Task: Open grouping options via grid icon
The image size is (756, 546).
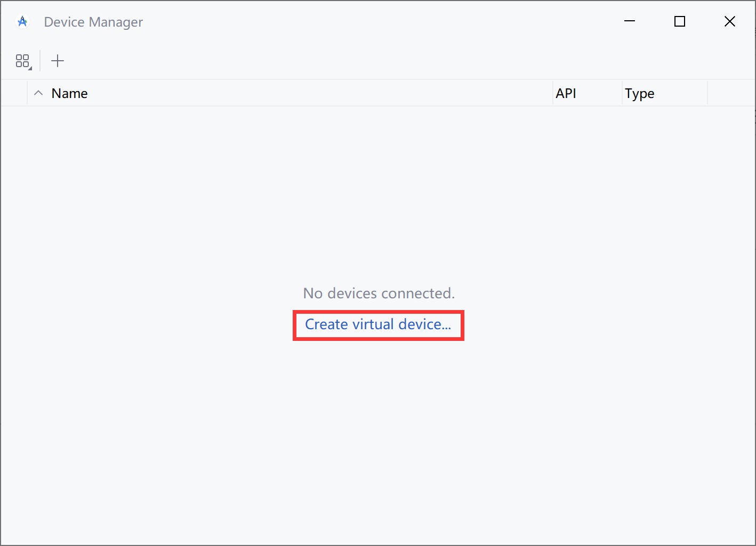Action: click(x=22, y=60)
